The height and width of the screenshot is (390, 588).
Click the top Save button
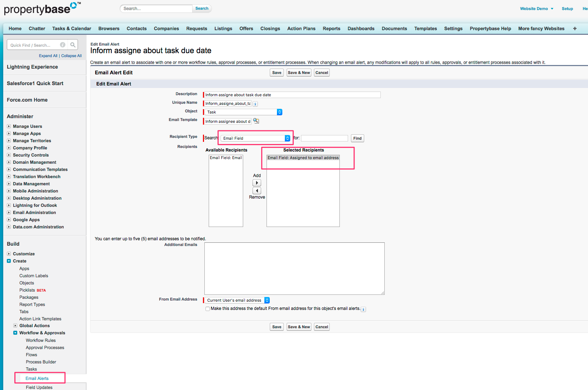[277, 73]
